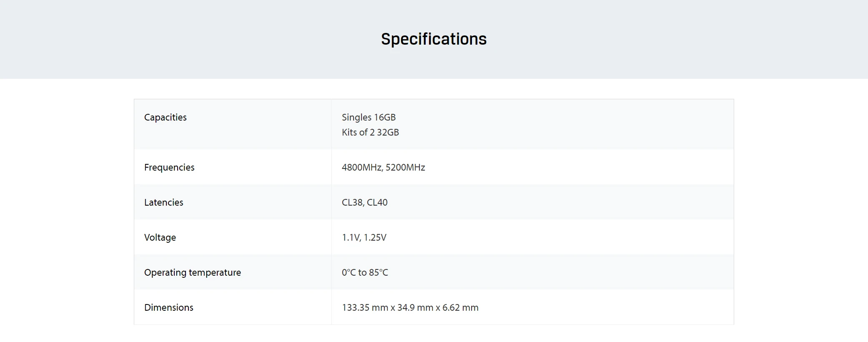Click the 5200MHz frequency text
The width and height of the screenshot is (868, 342).
pos(405,167)
